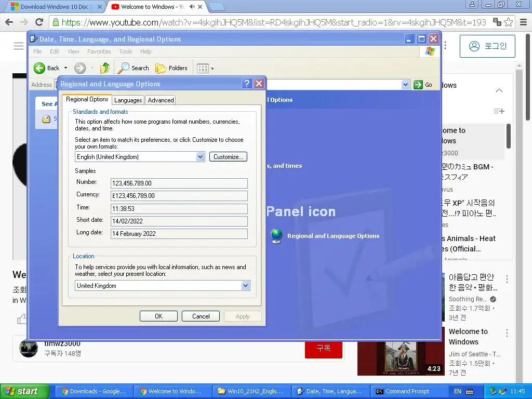The image size is (532, 399).
Task: Click the keyboard icon in the language bar
Action: tap(470, 392)
